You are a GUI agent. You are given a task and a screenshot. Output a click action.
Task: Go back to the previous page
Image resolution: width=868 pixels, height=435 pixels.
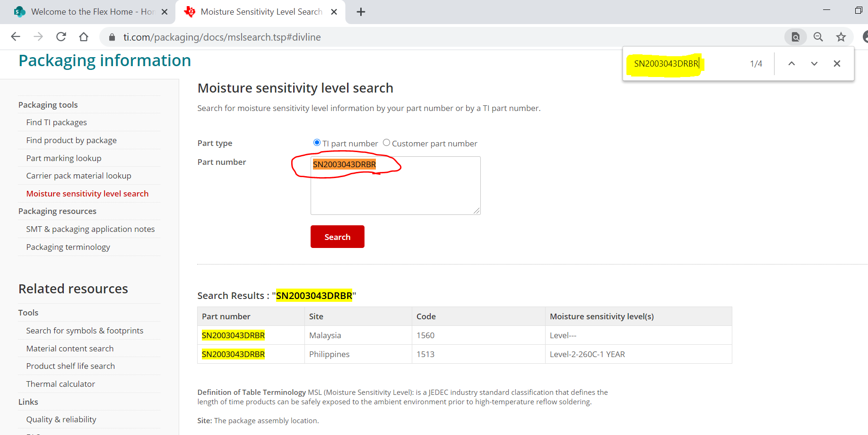click(x=16, y=37)
